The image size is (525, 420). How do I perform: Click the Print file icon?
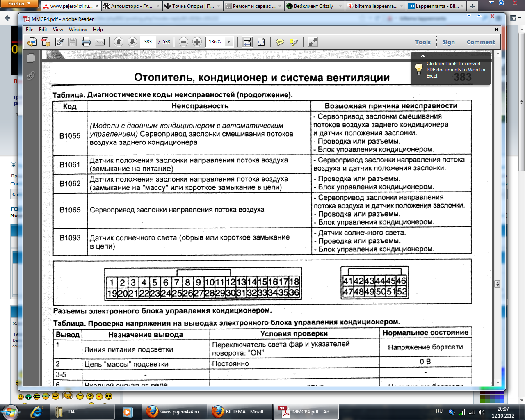point(86,42)
